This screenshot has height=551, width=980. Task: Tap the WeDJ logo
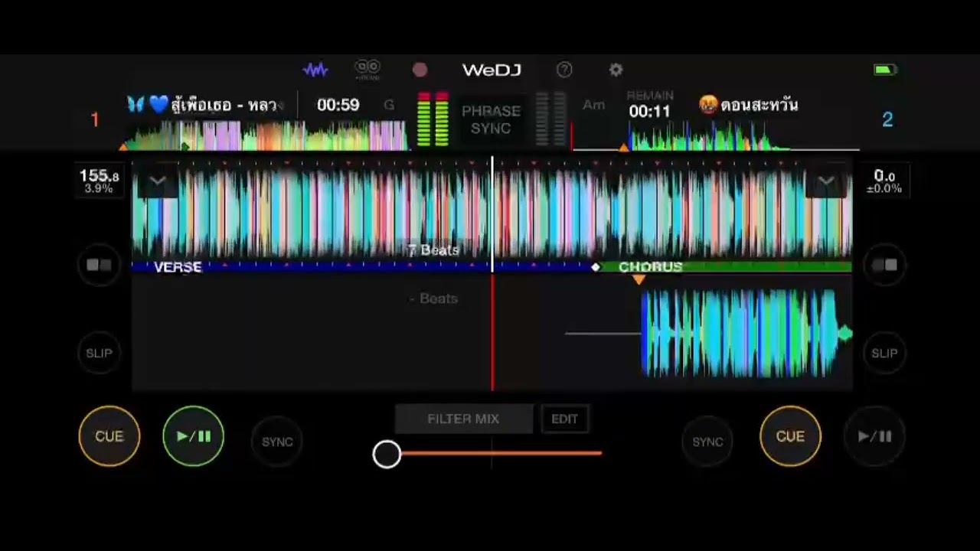(492, 70)
